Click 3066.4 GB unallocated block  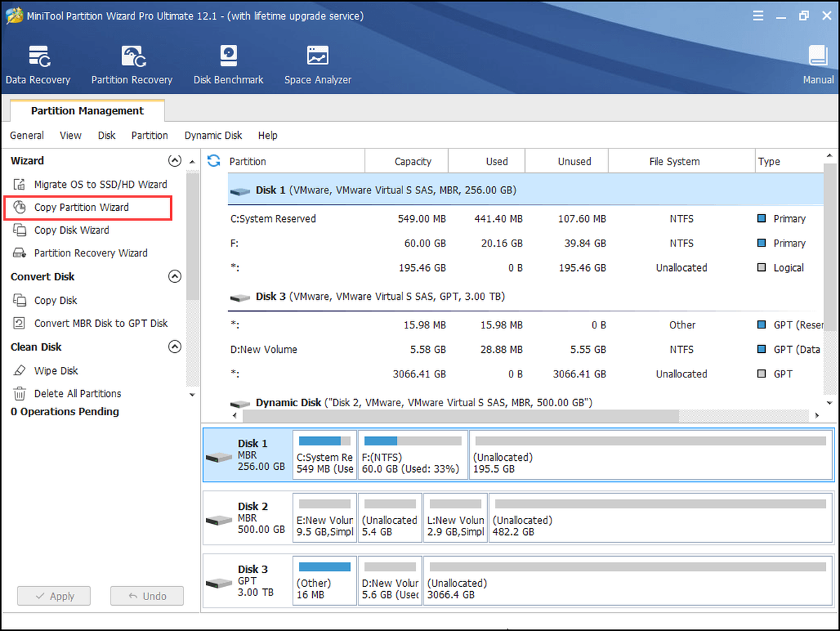coord(628,581)
